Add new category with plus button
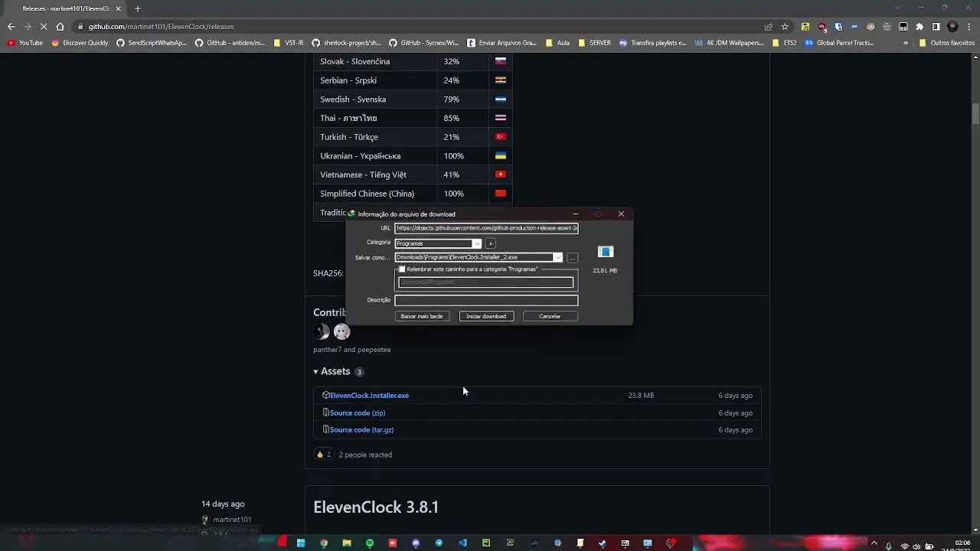 (x=491, y=243)
